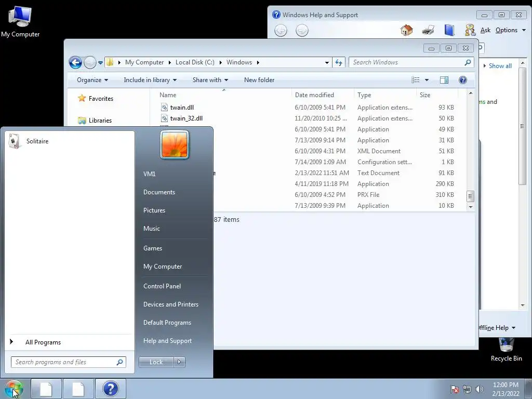Select the twain_32.dll file

pyautogui.click(x=187, y=118)
